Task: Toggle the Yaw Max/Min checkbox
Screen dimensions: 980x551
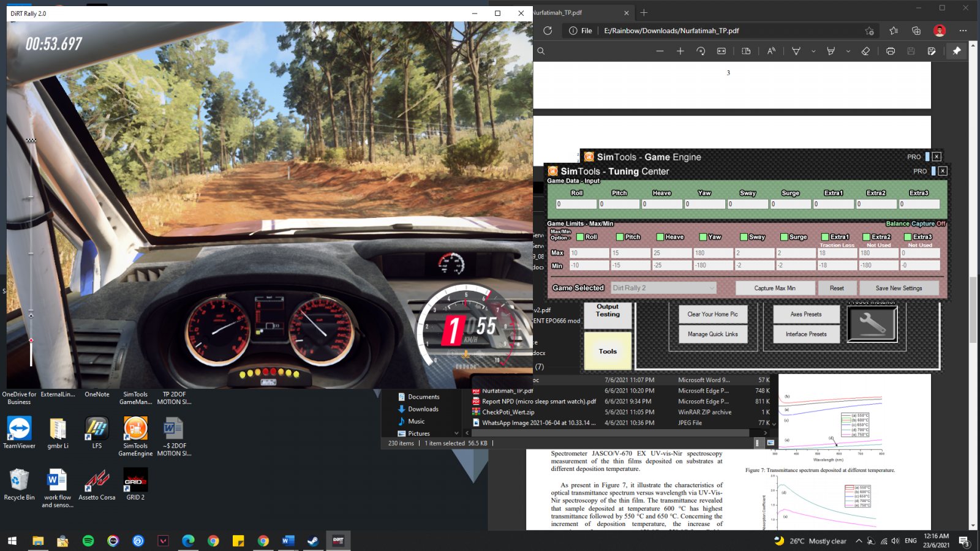Action: (x=703, y=237)
